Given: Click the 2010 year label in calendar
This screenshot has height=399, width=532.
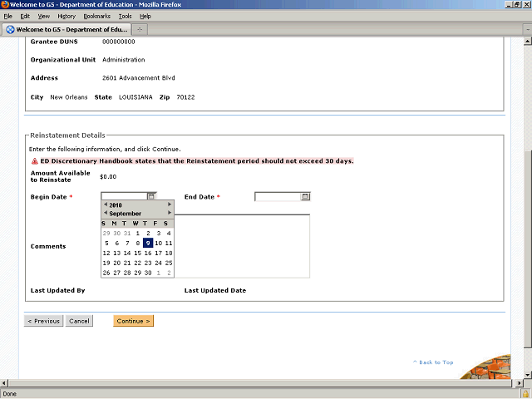Looking at the screenshot, I should pos(116,205).
